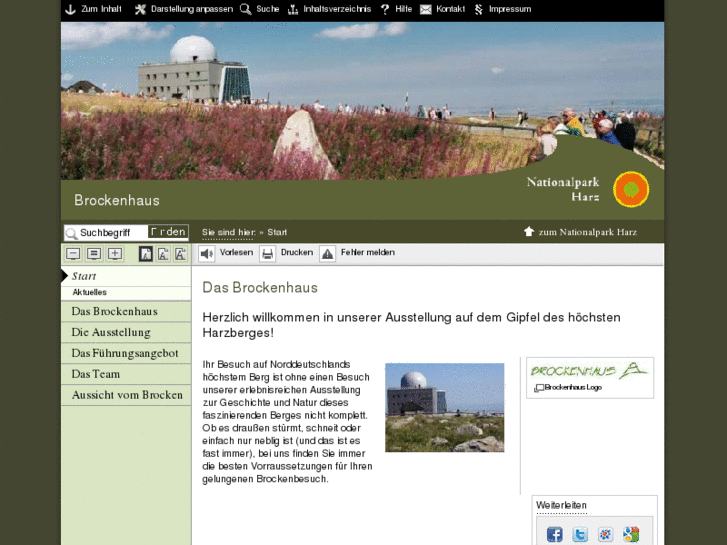727x545 pixels.
Task: Click the Suche link text in top bar
Action: coord(268,9)
